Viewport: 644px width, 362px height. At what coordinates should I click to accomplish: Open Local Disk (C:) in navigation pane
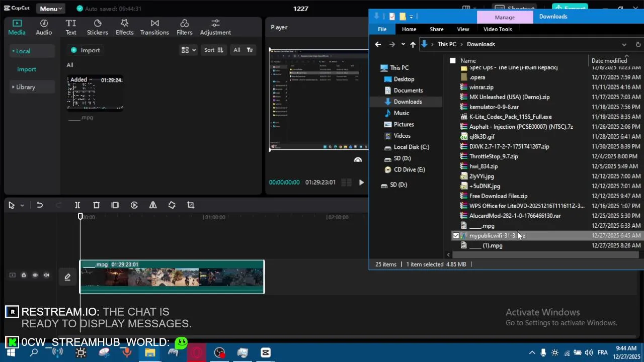(412, 147)
